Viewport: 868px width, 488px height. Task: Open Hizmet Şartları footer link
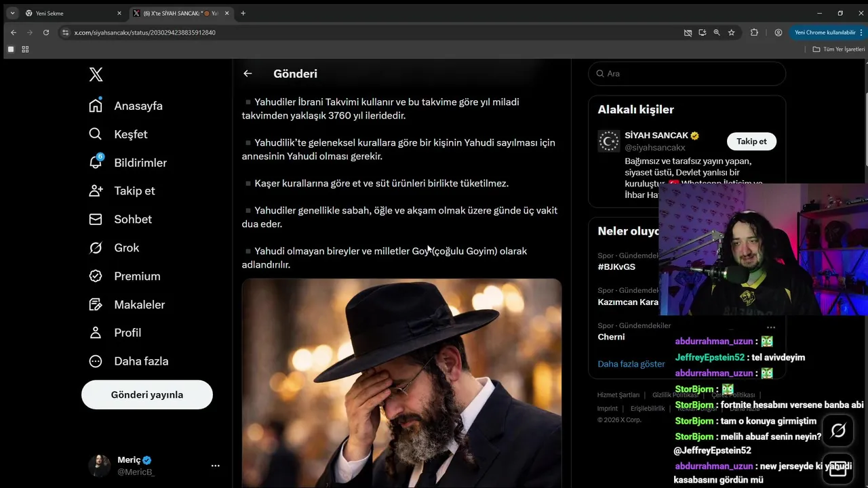click(x=618, y=395)
